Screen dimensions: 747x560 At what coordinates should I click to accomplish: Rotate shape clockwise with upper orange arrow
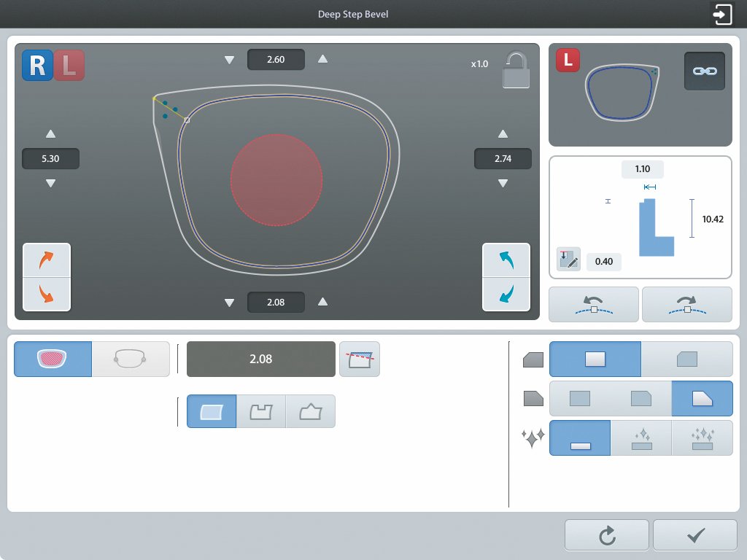(47, 260)
